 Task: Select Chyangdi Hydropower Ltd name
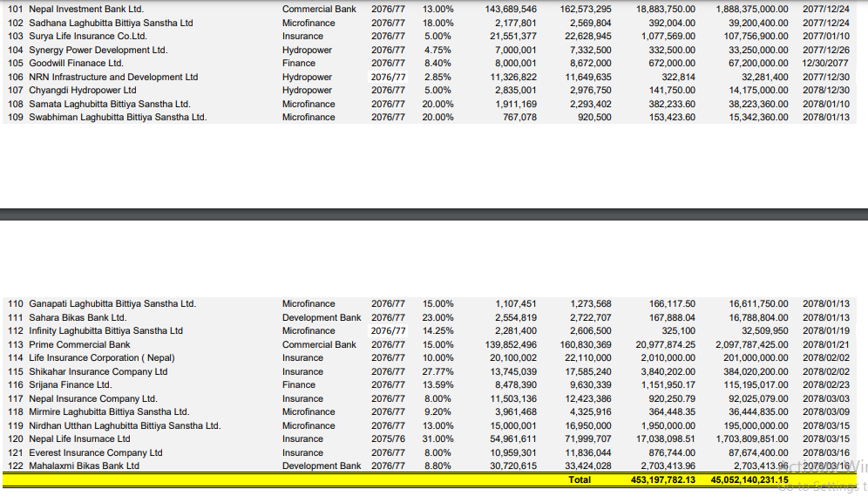tap(83, 91)
